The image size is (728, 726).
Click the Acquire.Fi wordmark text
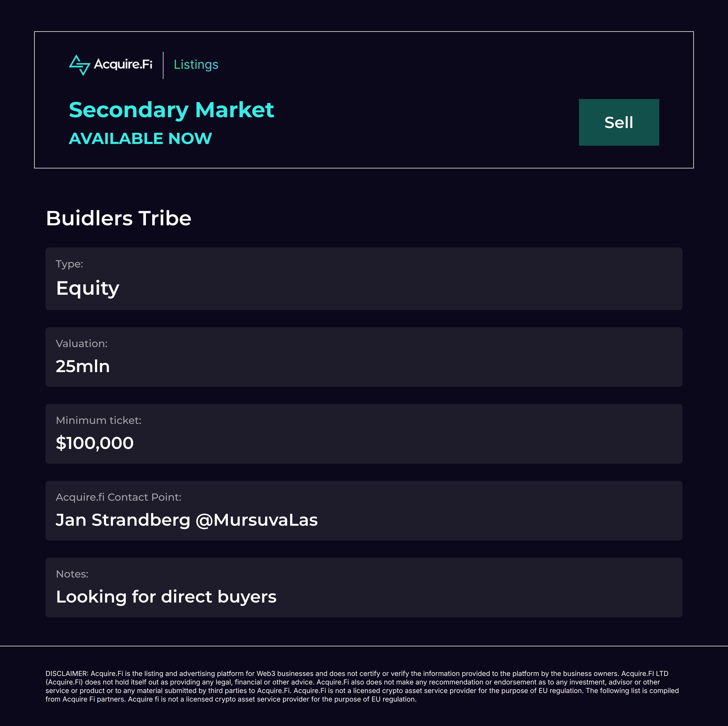coord(123,64)
